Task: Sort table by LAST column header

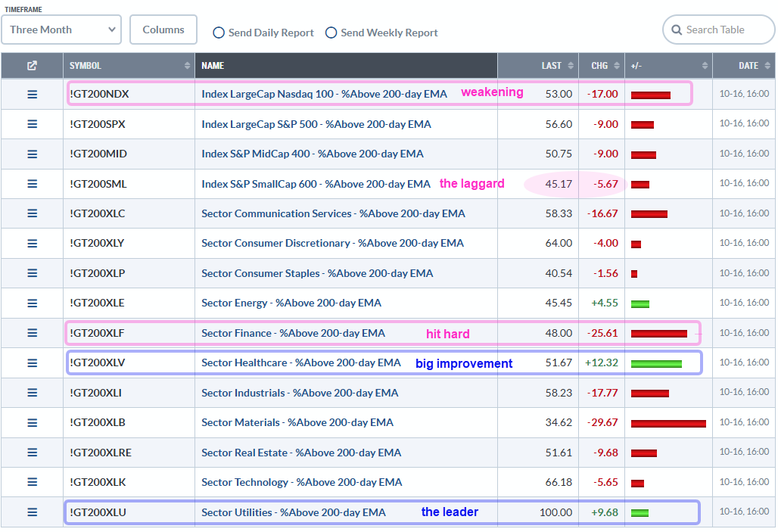Action: coord(550,66)
